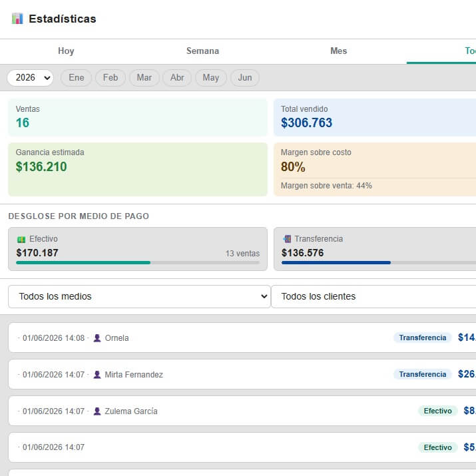Image resolution: width=476 pixels, height=476 pixels.
Task: Click the Efectivo badge on Zulema García's sale
Action: (x=438, y=411)
